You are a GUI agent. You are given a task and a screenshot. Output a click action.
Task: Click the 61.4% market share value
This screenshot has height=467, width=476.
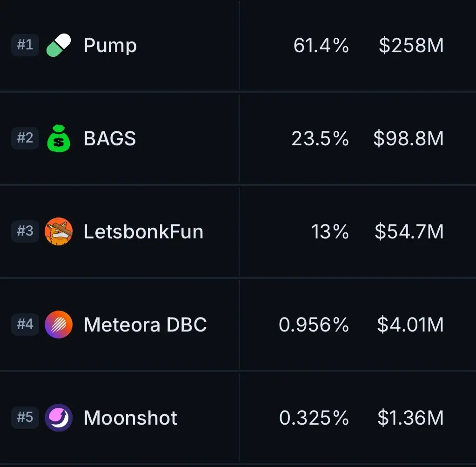321,45
